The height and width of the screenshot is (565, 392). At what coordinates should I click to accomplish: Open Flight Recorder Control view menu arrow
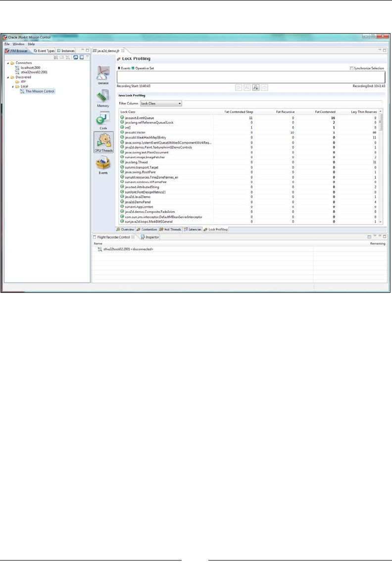[x=375, y=236]
